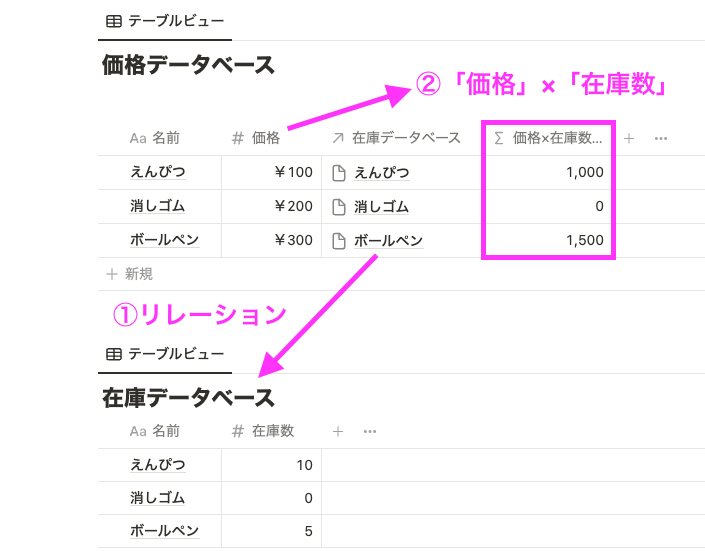The width and height of the screenshot is (705, 551).
Task: Click the 1,500 formula result cell
Action: pyautogui.click(x=548, y=240)
